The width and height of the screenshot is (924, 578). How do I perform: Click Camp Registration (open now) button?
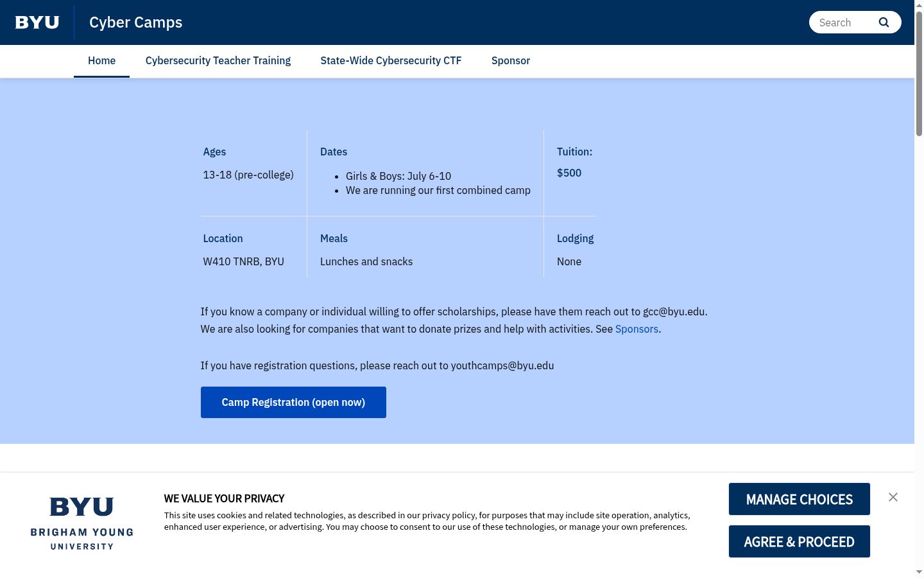point(293,402)
